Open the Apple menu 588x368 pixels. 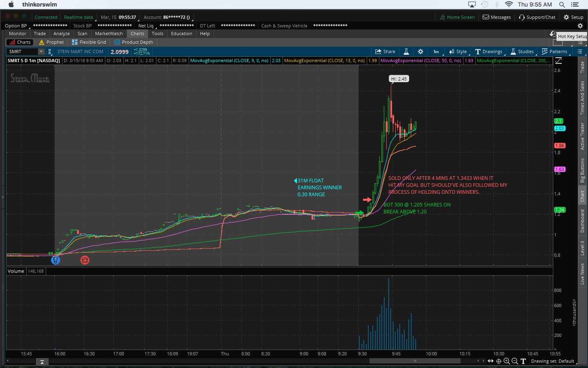click(x=11, y=4)
